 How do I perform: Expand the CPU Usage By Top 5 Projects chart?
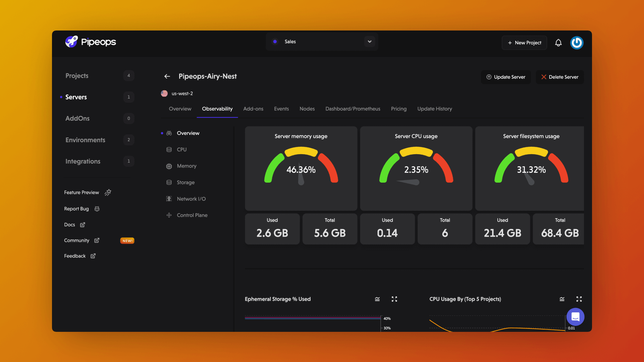point(579,299)
